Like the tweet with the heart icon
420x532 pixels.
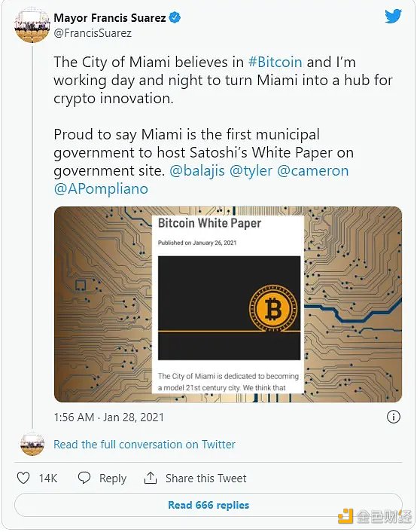click(23, 478)
